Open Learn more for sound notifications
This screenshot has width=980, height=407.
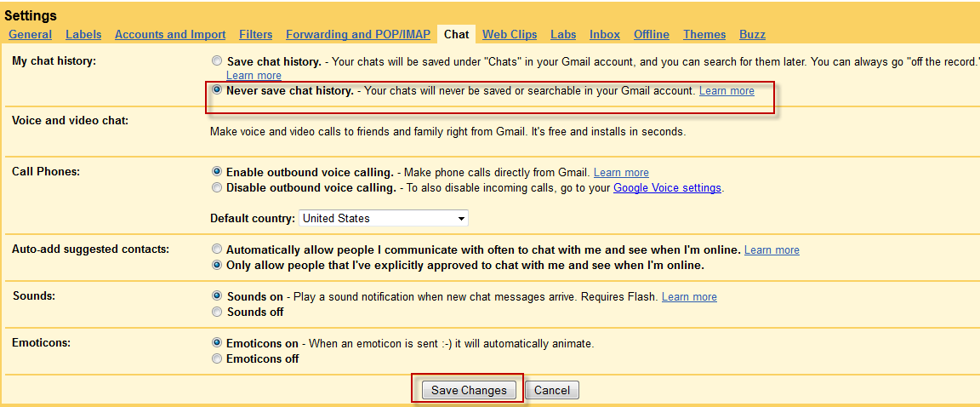tap(689, 297)
